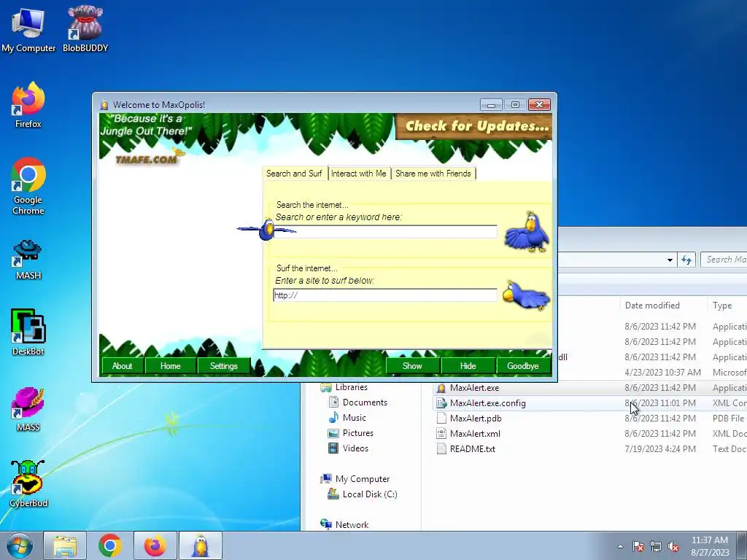Select Network in Explorer navigation pane
Image resolution: width=747 pixels, height=560 pixels.
tap(352, 525)
